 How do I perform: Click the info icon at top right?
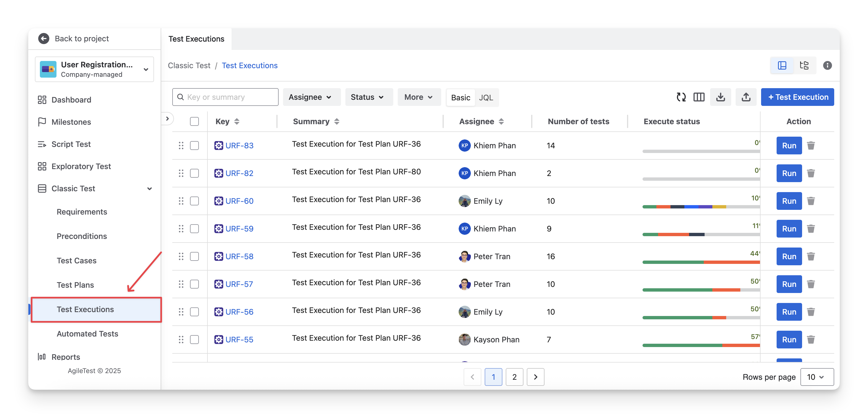point(827,65)
